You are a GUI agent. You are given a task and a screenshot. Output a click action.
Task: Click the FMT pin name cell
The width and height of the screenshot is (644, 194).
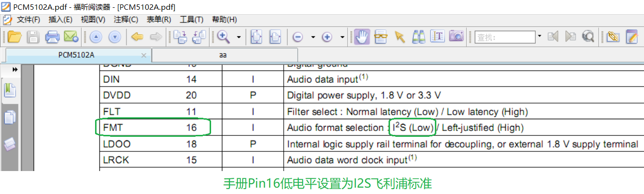click(x=113, y=128)
